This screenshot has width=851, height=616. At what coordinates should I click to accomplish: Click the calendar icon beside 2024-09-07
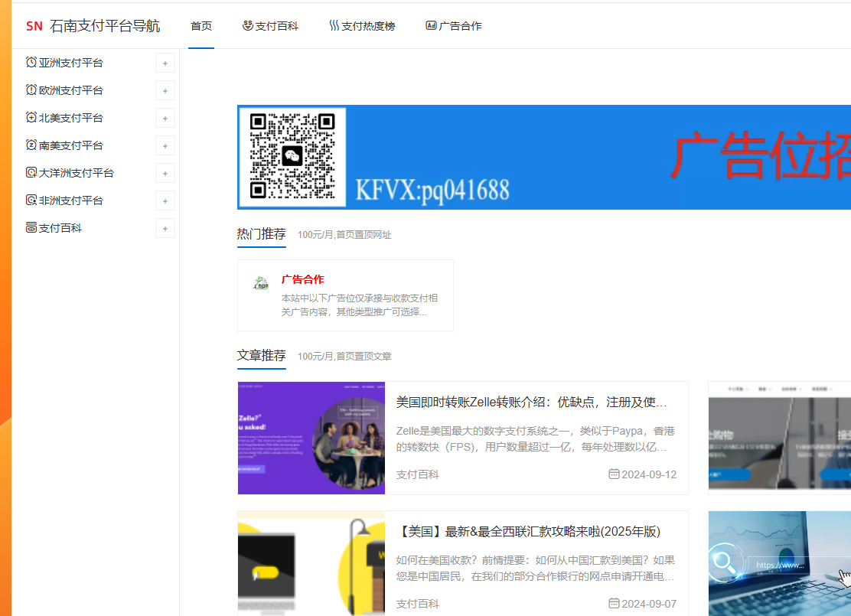(614, 603)
